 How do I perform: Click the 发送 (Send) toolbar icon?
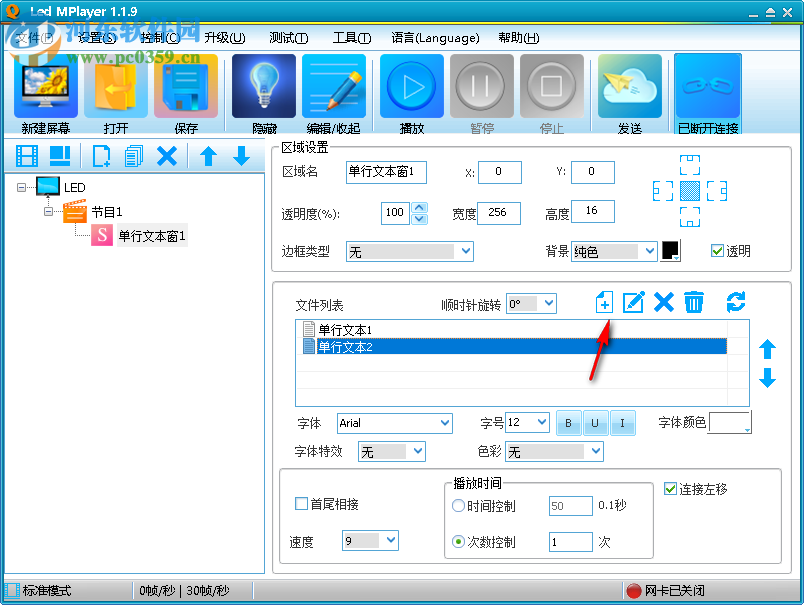click(x=630, y=88)
